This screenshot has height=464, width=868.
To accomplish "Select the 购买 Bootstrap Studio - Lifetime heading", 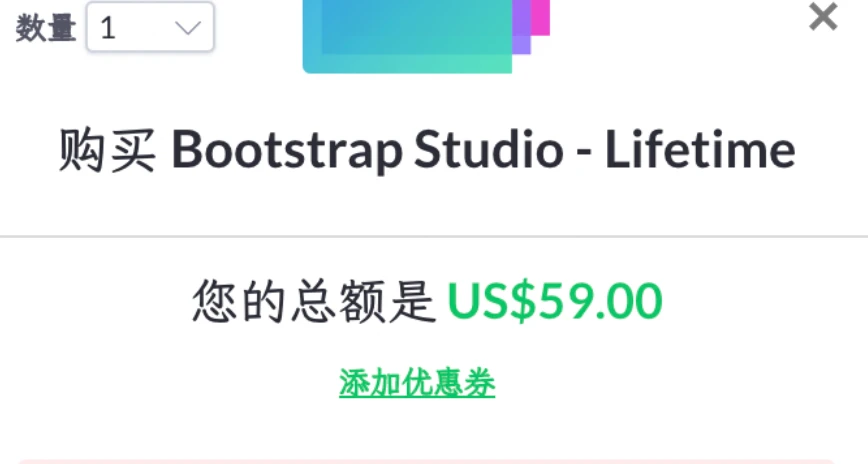I will (427, 150).
